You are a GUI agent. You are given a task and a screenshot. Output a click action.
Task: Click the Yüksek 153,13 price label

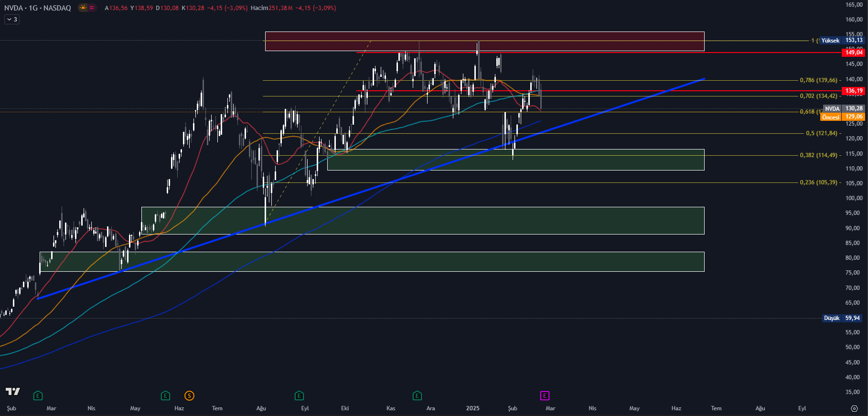point(842,41)
